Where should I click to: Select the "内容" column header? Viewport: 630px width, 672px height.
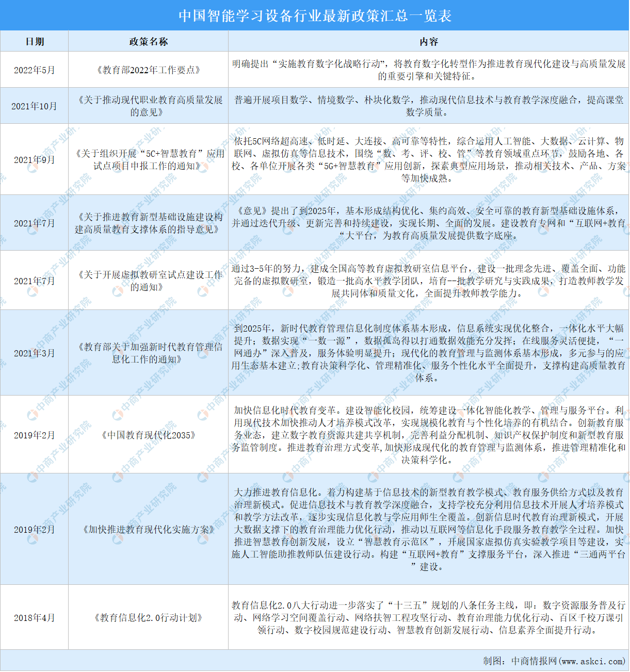tap(429, 42)
